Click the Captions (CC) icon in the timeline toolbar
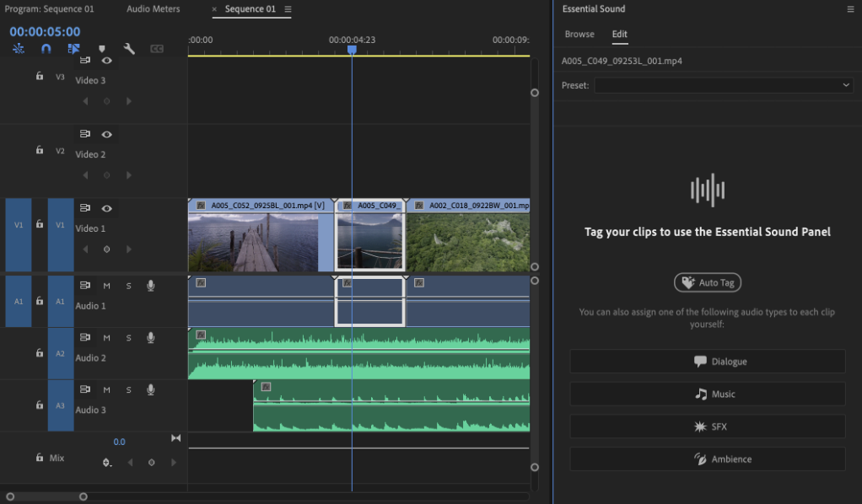This screenshot has height=504, width=862. pos(157,49)
